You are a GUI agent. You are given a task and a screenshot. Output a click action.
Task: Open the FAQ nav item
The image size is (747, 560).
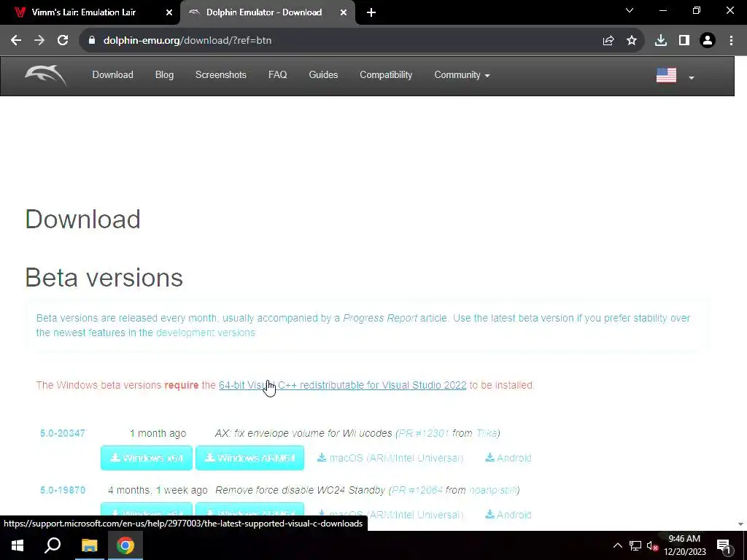click(278, 75)
